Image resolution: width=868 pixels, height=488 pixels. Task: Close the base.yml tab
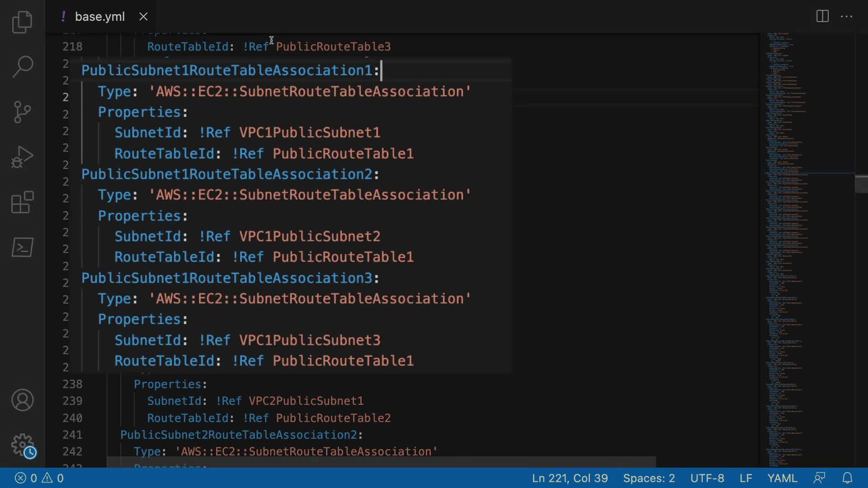[143, 17]
